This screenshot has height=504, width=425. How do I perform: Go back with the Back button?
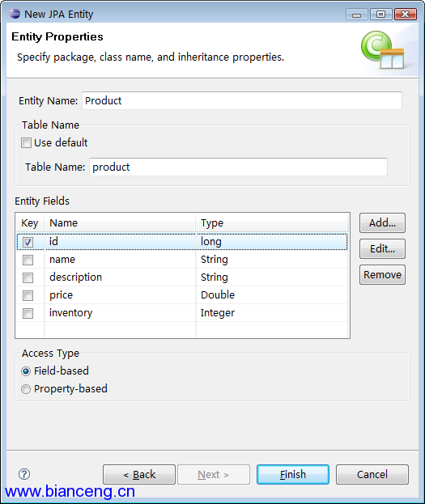pyautogui.click(x=139, y=474)
